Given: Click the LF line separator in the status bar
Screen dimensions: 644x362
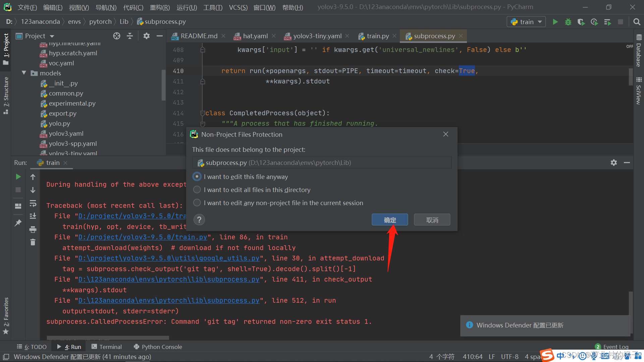Looking at the screenshot, I should [x=491, y=357].
